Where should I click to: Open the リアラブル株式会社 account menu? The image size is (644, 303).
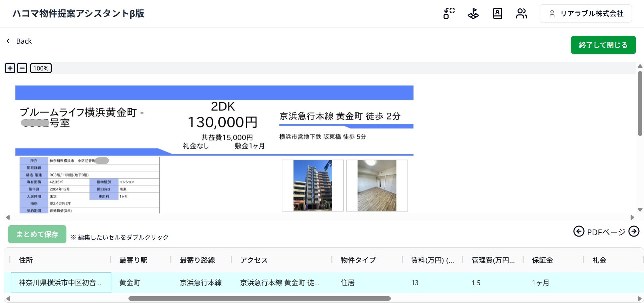[x=586, y=13]
